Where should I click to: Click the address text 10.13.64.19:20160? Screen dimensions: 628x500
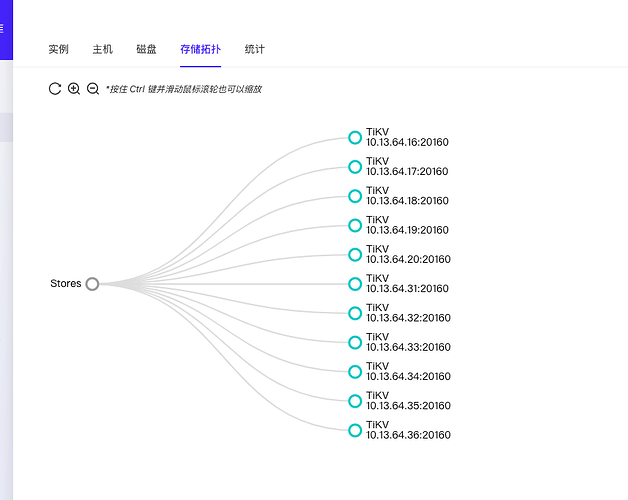pyautogui.click(x=407, y=230)
